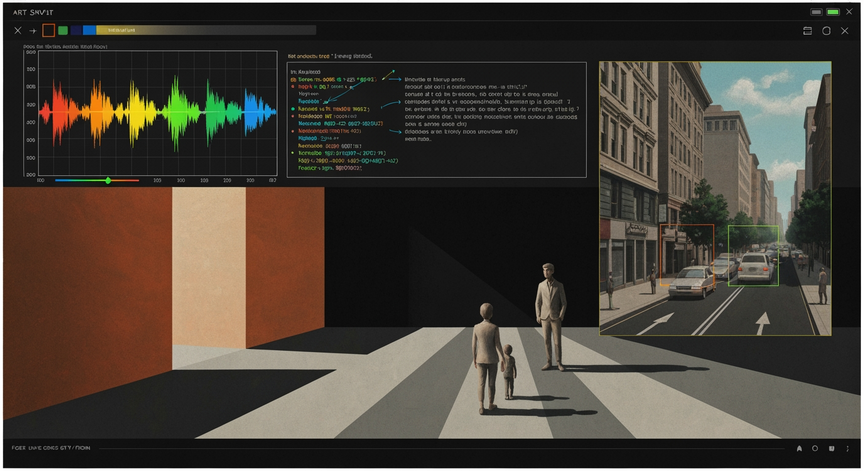Screen dimensions: 864x471
Task: Click the colored code text panel
Action: click(x=436, y=120)
